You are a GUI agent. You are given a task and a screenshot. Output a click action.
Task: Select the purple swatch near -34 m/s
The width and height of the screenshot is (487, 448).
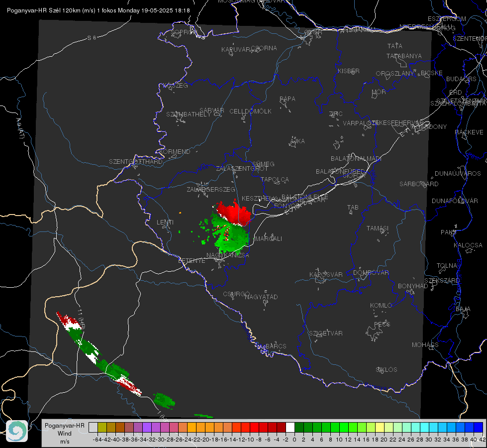click(147, 427)
